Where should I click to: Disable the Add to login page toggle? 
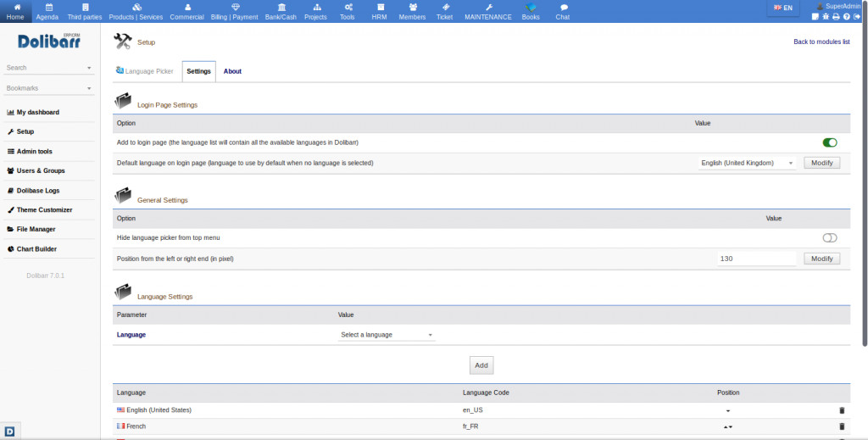point(829,143)
